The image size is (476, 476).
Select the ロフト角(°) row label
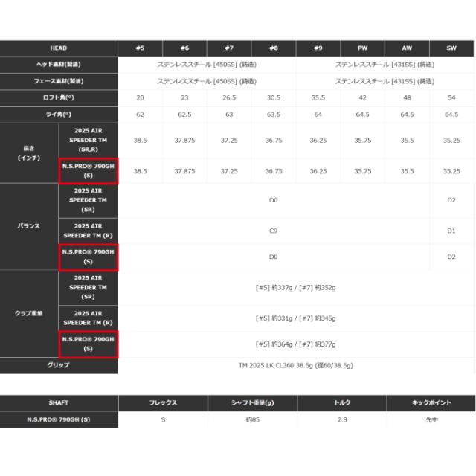[59, 97]
